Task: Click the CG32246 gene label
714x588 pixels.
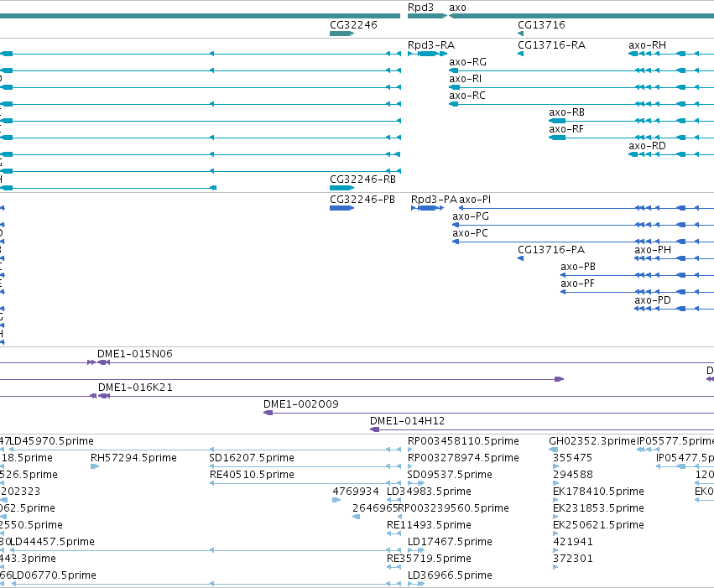Action: [x=353, y=24]
